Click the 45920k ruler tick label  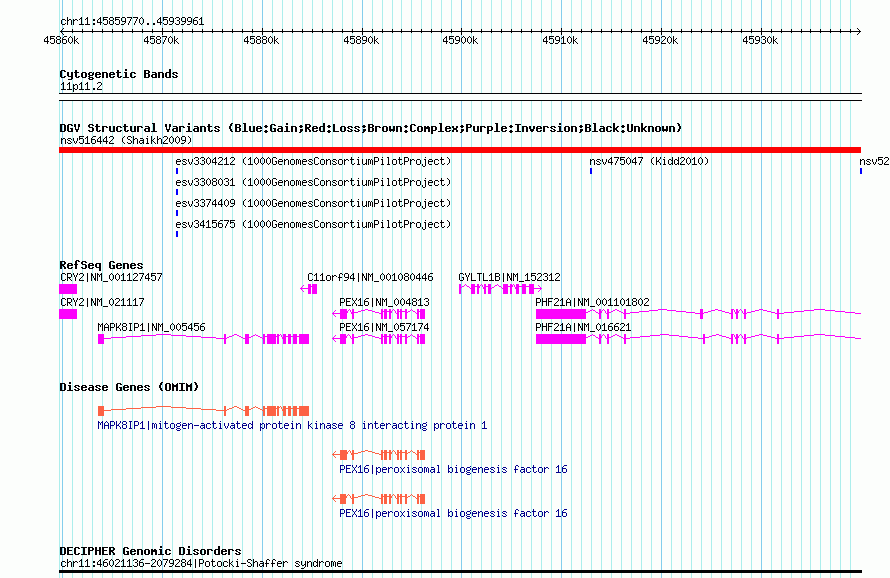pos(660,40)
